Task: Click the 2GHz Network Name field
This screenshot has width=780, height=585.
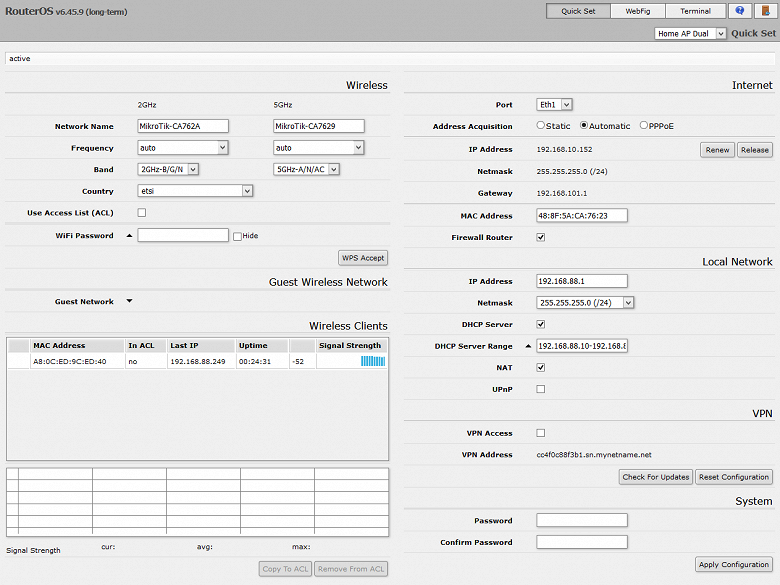Action: point(183,126)
